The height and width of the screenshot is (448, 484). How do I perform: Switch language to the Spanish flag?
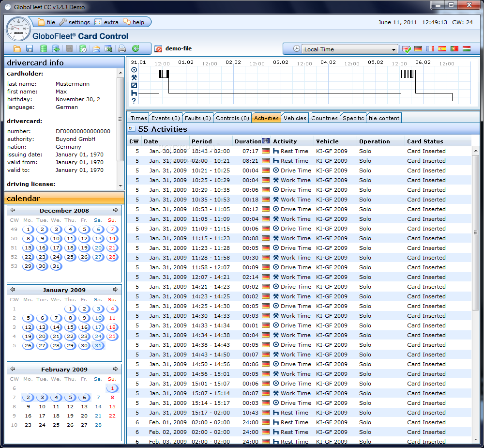click(442, 49)
